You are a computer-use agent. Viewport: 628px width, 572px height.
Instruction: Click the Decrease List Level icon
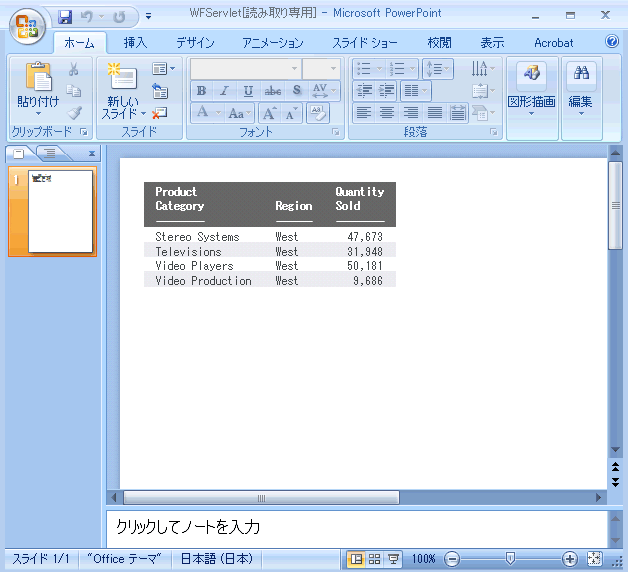[364, 91]
